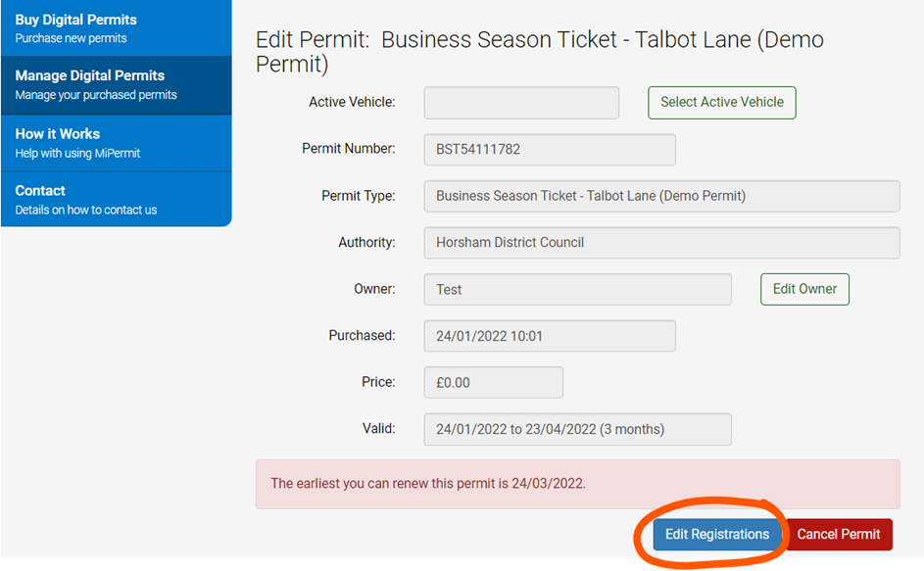
Task: Click the Edit Registrations button
Action: pos(715,534)
